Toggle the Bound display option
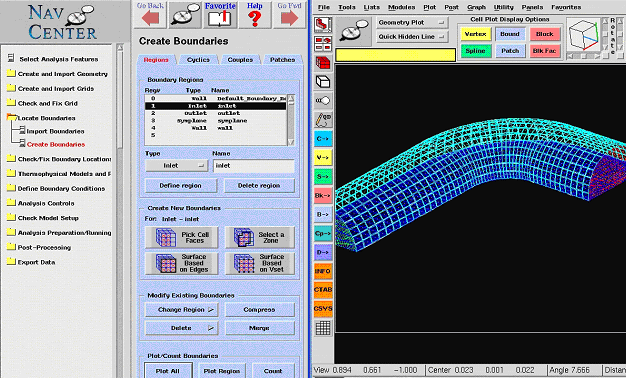 point(510,34)
